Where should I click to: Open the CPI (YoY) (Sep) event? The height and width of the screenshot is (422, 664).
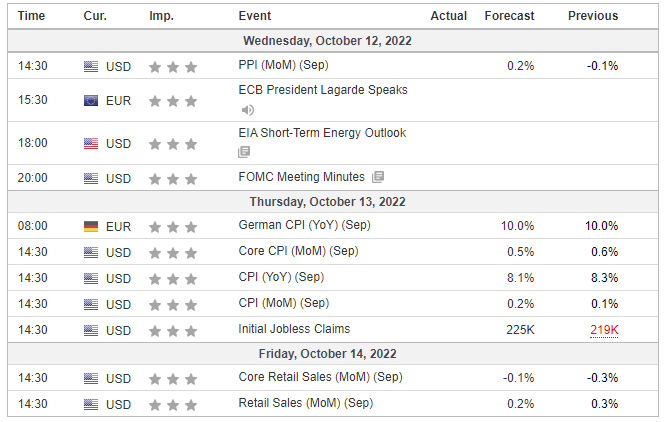[281, 277]
